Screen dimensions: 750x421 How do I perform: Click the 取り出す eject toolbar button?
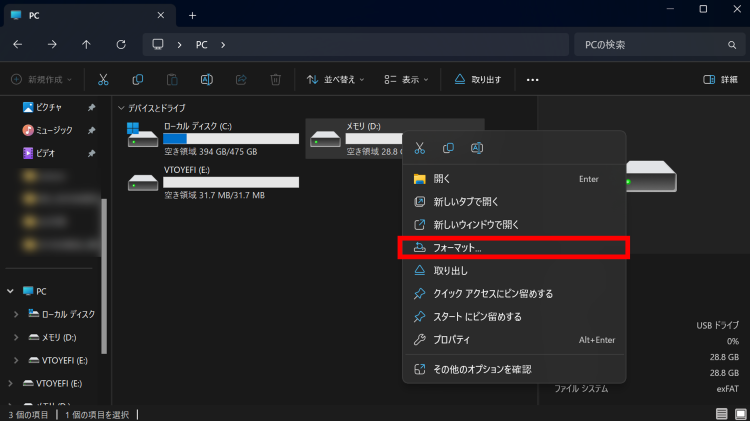[x=477, y=79]
